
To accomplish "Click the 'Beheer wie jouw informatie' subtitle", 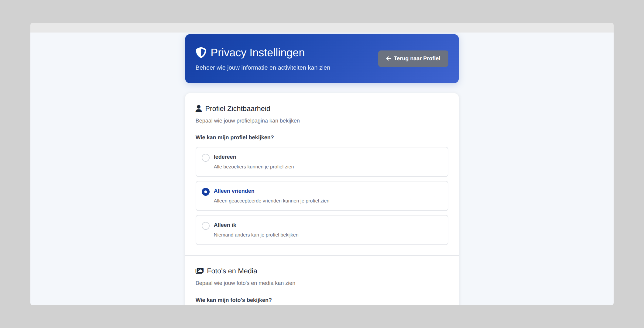I will (263, 67).
